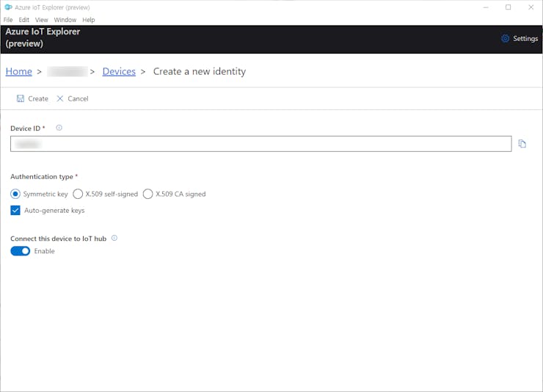Click the Create save icon
Screen dimensions: 543x392
point(21,98)
